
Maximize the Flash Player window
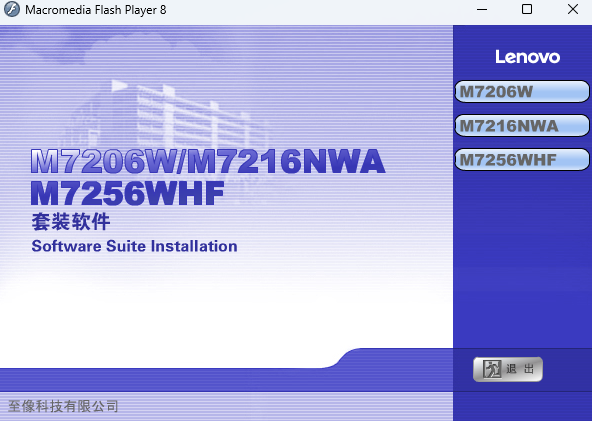527,9
